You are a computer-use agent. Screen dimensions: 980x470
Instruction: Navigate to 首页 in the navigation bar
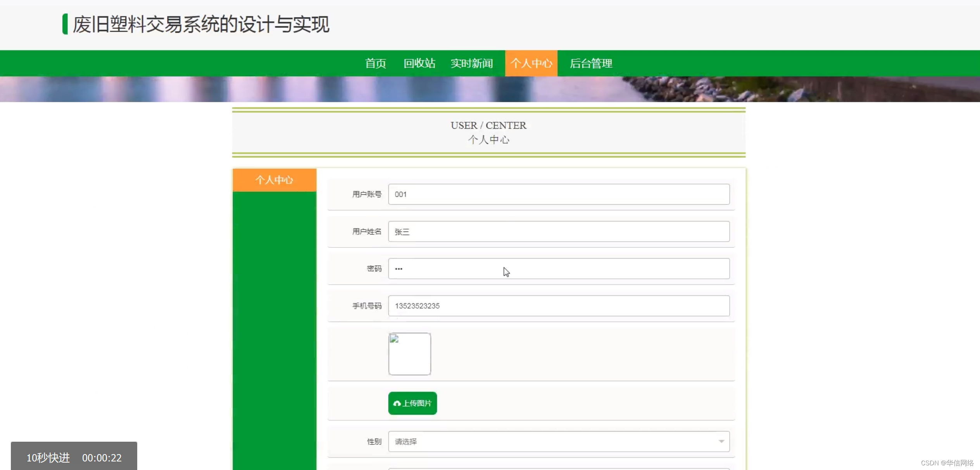click(x=375, y=63)
